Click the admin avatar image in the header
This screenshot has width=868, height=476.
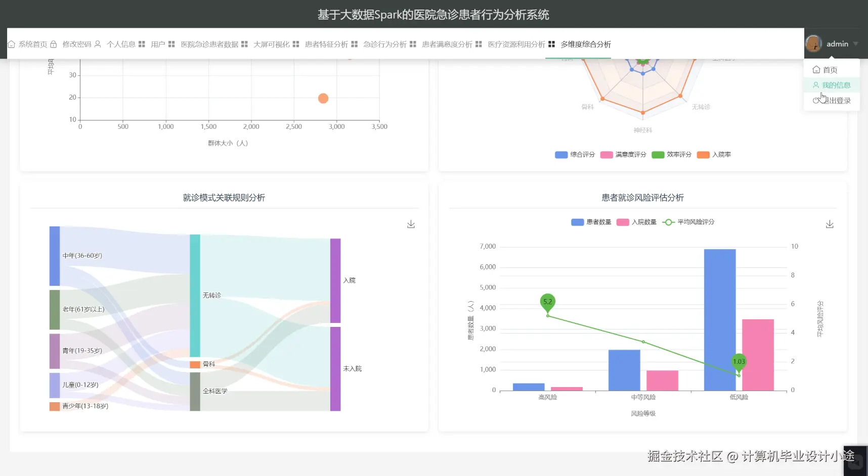[x=814, y=43]
